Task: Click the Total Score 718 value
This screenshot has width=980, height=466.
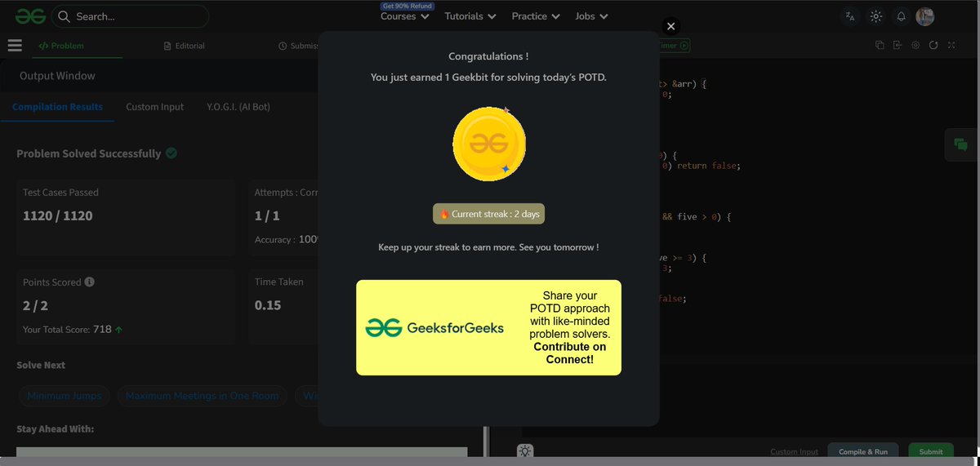Action: point(102,330)
